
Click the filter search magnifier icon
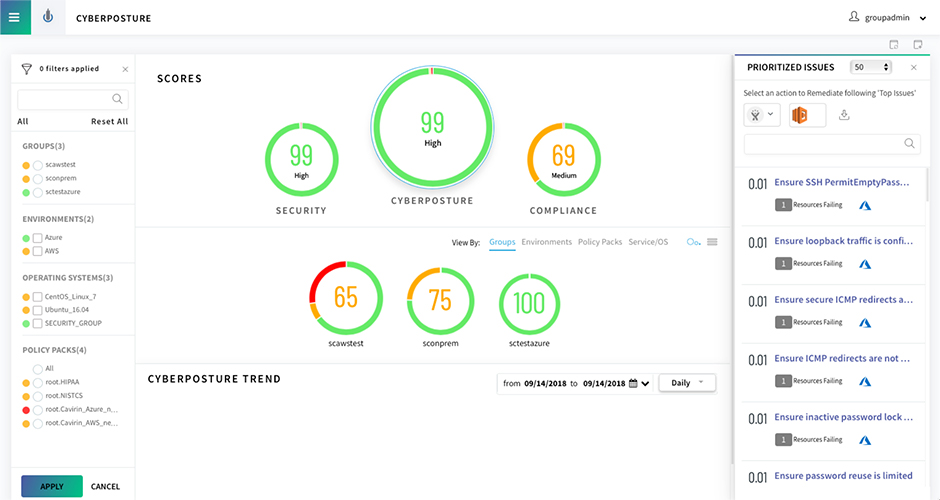[118, 99]
